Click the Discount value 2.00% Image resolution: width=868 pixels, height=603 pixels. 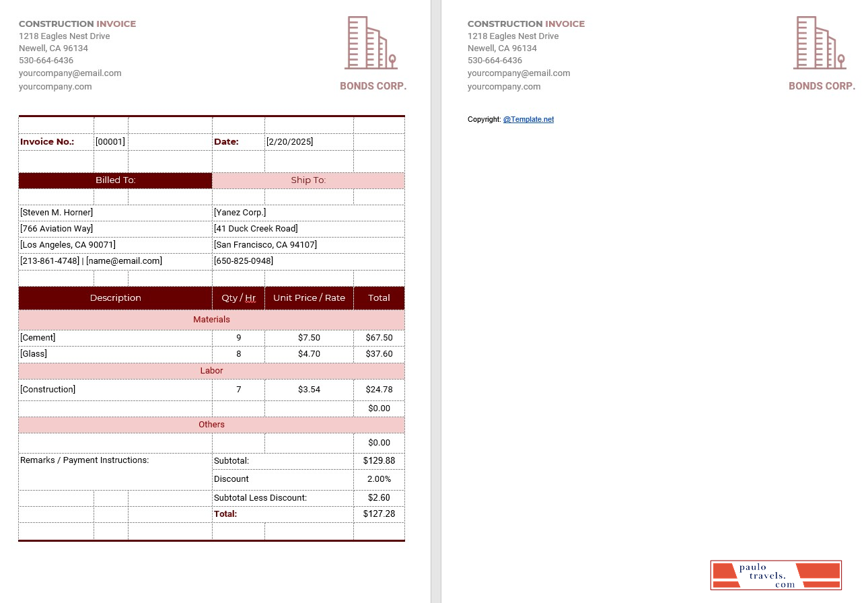[380, 478]
